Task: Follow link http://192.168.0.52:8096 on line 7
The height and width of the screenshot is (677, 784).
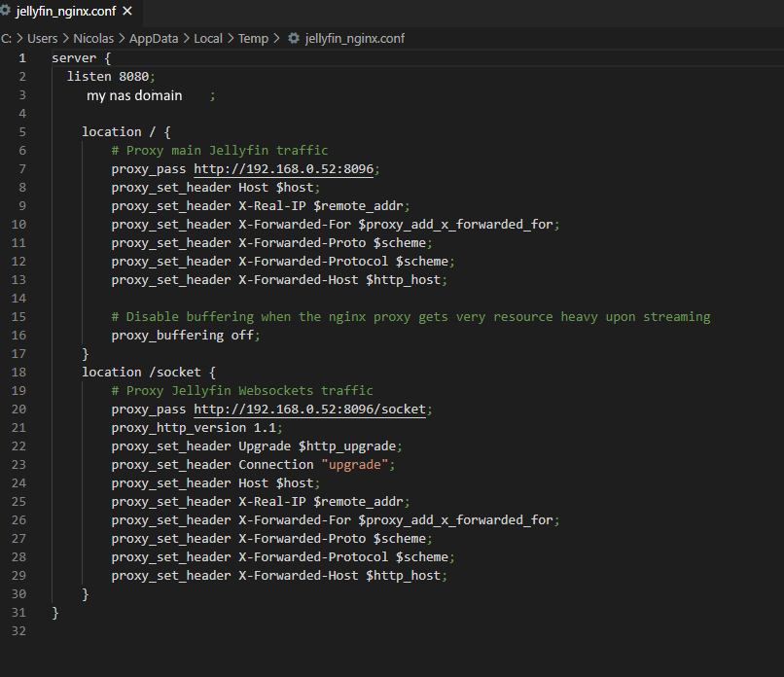Action: click(283, 169)
